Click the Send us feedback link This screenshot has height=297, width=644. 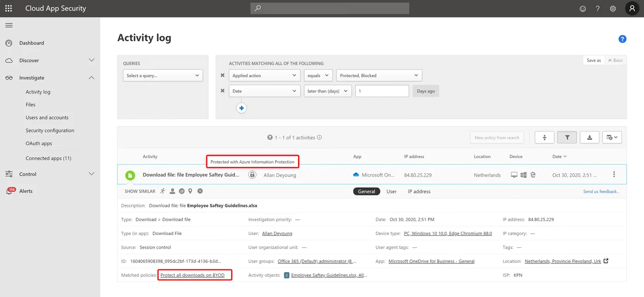pyautogui.click(x=601, y=191)
